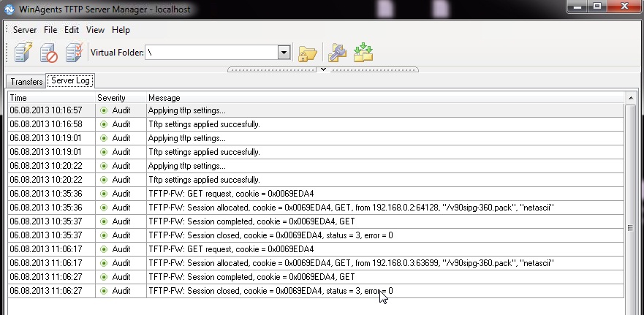This screenshot has width=644, height=315.
Task: Open the Server menu
Action: tap(25, 30)
